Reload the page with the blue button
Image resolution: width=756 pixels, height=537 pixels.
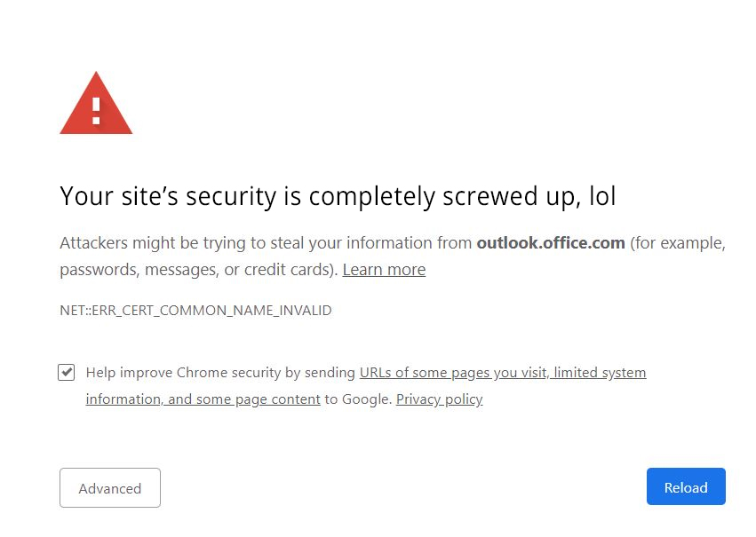click(x=686, y=487)
